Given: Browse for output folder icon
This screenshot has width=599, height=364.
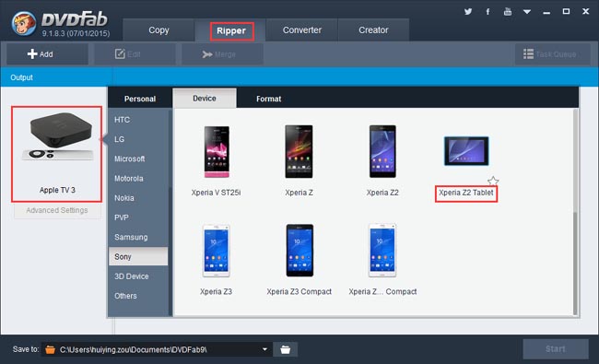Looking at the screenshot, I should coord(286,349).
